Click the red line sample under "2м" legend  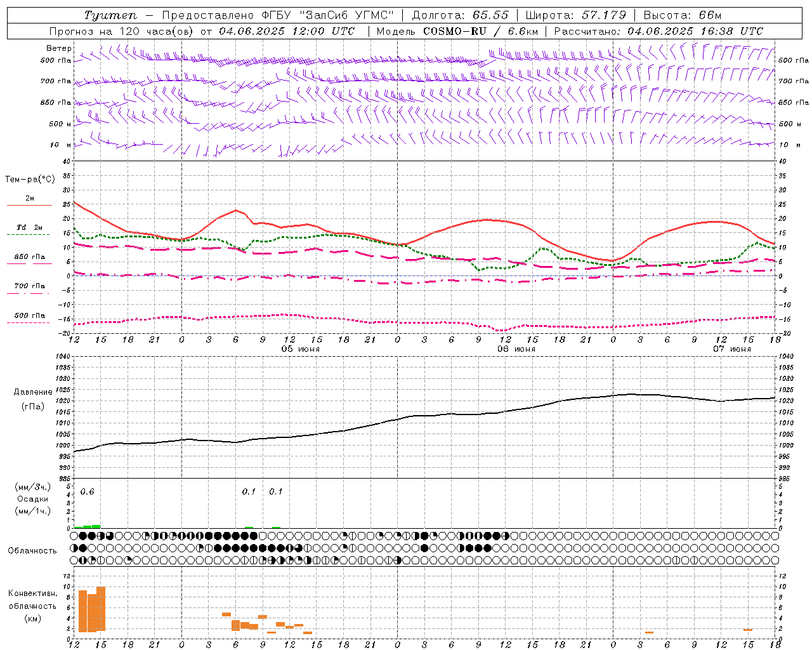(x=29, y=205)
